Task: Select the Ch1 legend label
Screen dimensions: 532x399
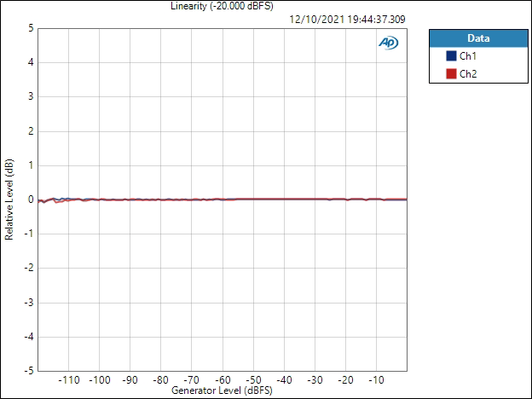Action: click(468, 56)
